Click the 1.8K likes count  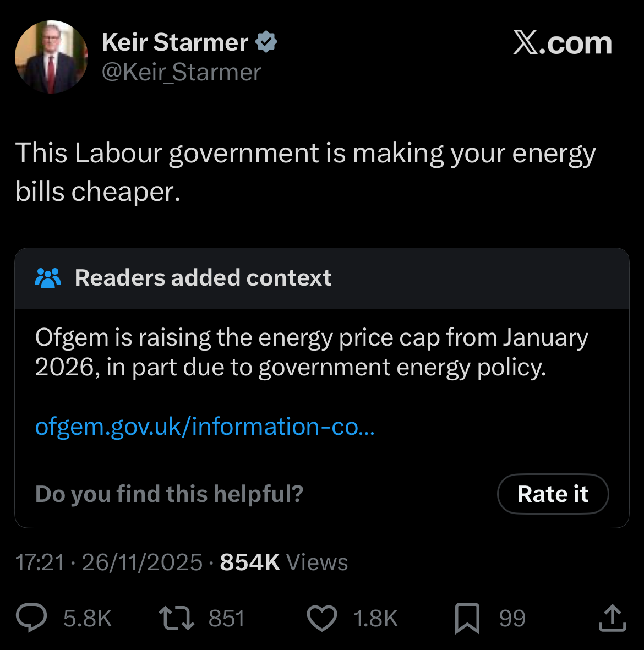coord(376,618)
